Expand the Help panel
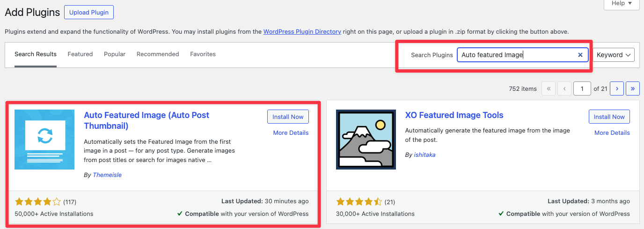 [x=622, y=3]
